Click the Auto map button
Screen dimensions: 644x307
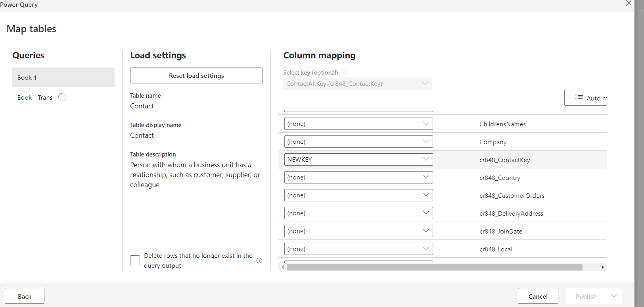click(x=586, y=98)
